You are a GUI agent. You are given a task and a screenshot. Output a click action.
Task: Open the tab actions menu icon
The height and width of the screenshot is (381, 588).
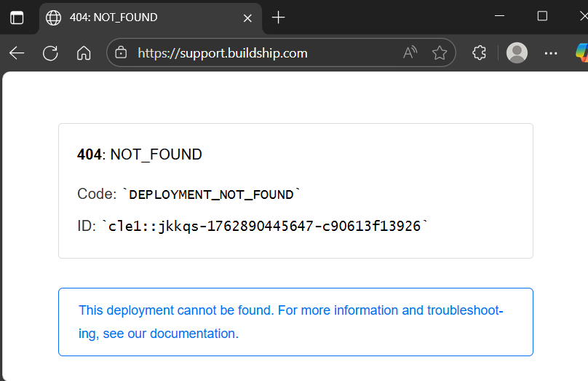pyautogui.click(x=17, y=17)
